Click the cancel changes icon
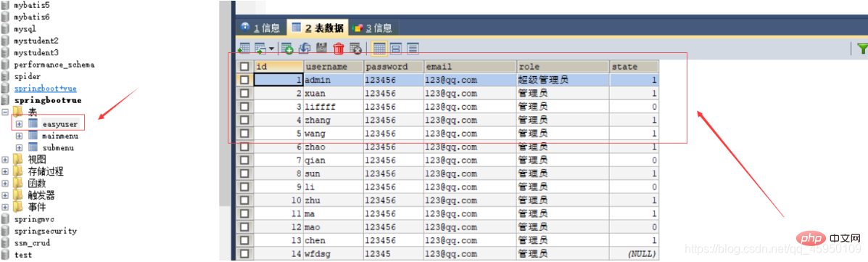The image size is (868, 262). tap(356, 49)
